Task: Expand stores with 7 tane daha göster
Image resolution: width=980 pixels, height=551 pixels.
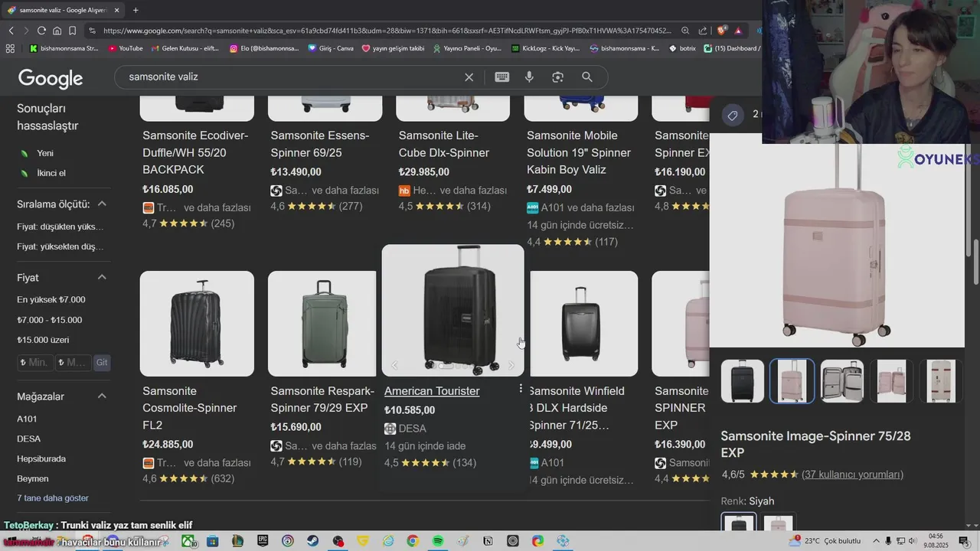Action: [53, 498]
